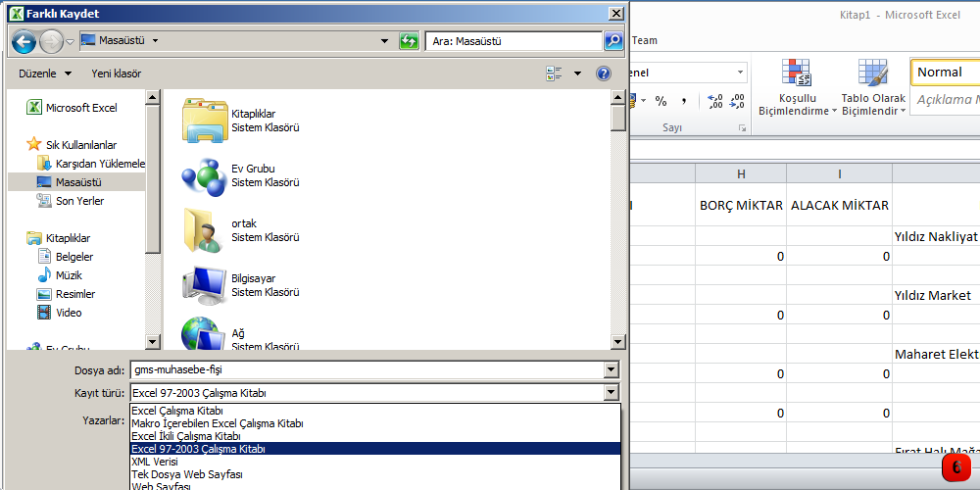Click the blue help icon

[604, 73]
